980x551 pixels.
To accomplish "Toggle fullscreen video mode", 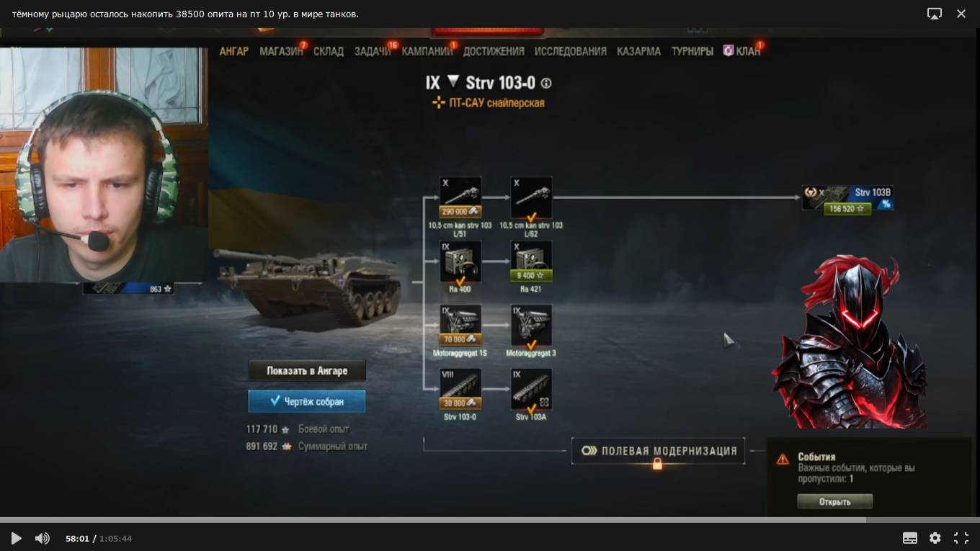I will [961, 538].
